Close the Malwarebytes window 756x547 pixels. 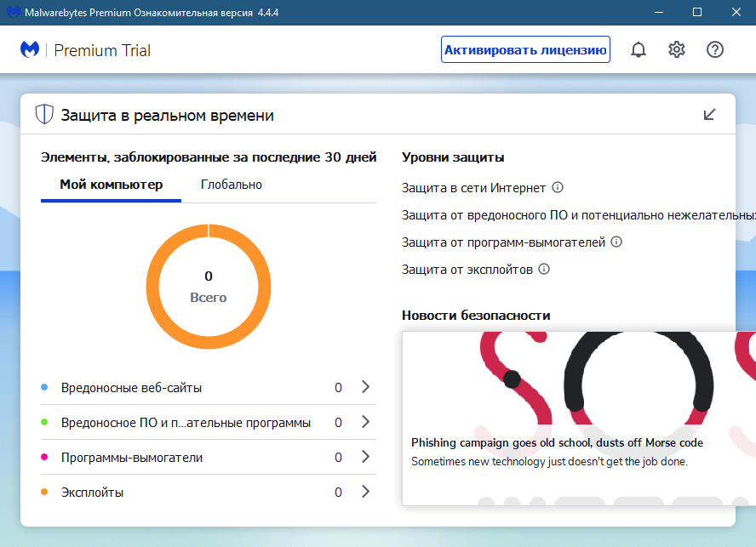coord(736,12)
